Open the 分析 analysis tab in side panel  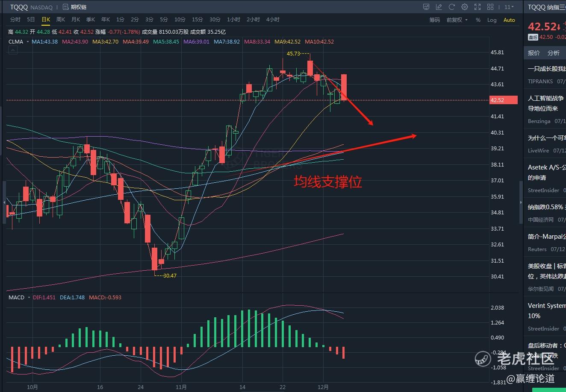click(x=554, y=53)
